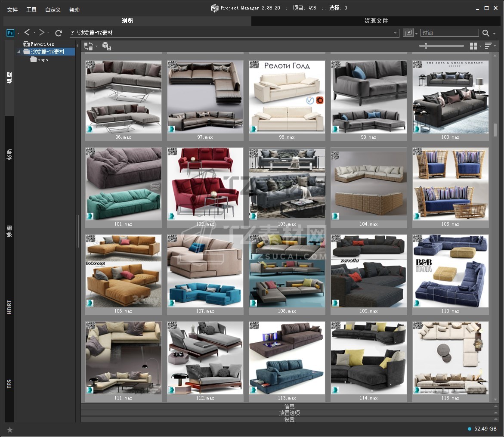Select the 102.max red sofa thumbnail

205,184
